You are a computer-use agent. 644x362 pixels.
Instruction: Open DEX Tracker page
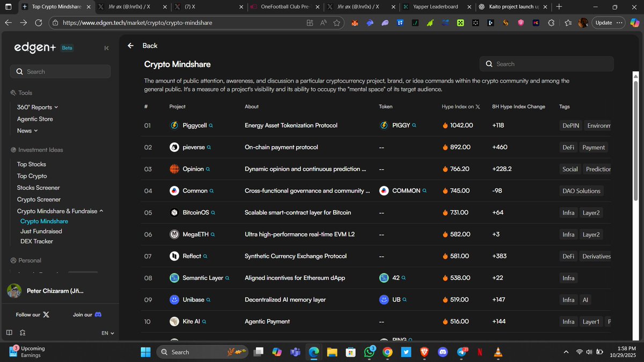pyautogui.click(x=36, y=241)
